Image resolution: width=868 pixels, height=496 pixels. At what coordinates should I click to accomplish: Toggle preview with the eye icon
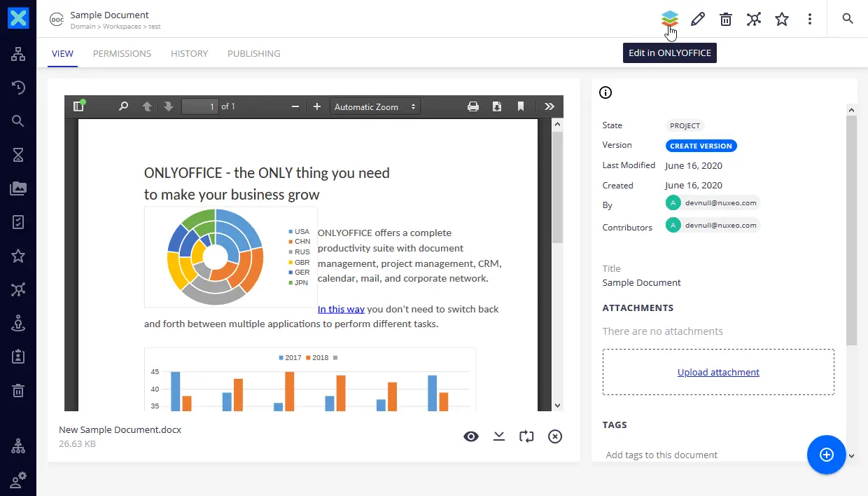click(471, 436)
